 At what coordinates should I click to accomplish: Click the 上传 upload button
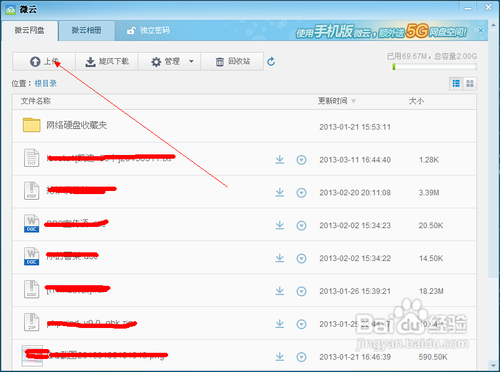(x=44, y=61)
